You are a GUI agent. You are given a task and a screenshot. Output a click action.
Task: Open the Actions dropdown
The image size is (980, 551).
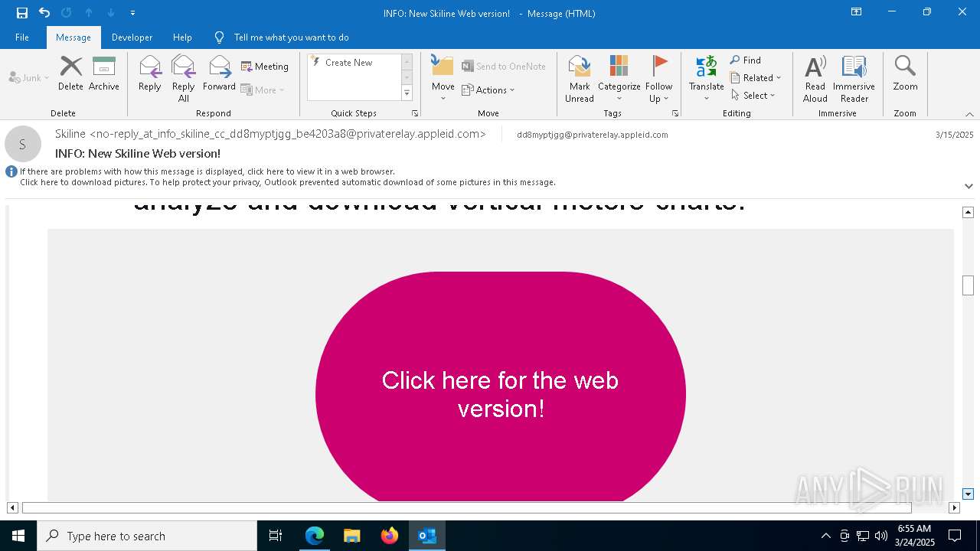point(488,90)
